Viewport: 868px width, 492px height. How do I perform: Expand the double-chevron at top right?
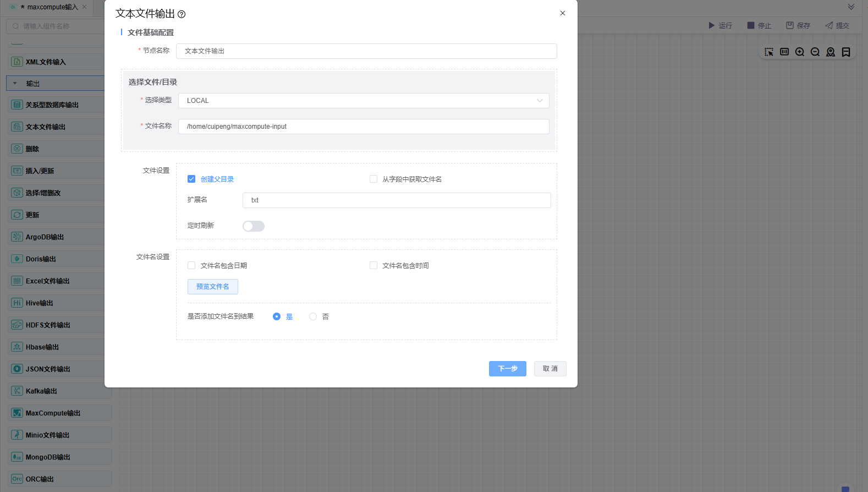click(x=851, y=7)
